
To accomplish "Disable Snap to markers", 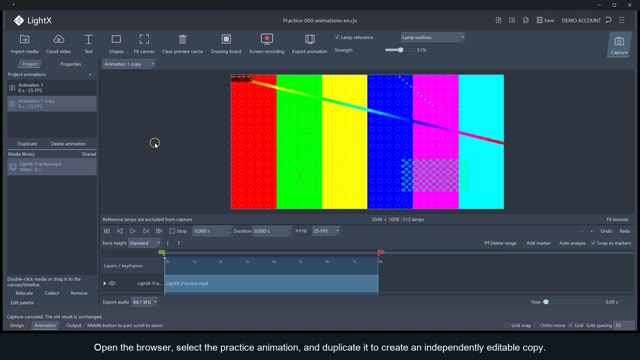I will [593, 243].
